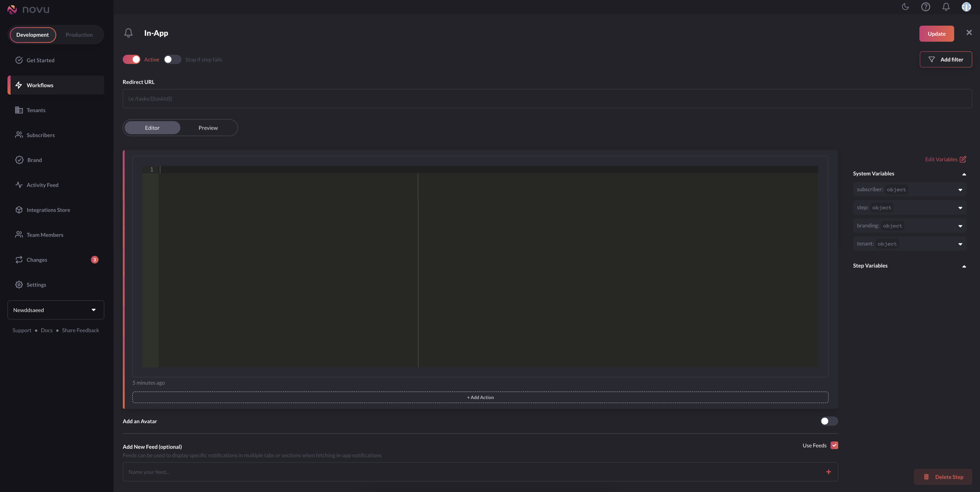
Task: Select the Production environment tab
Action: [79, 35]
